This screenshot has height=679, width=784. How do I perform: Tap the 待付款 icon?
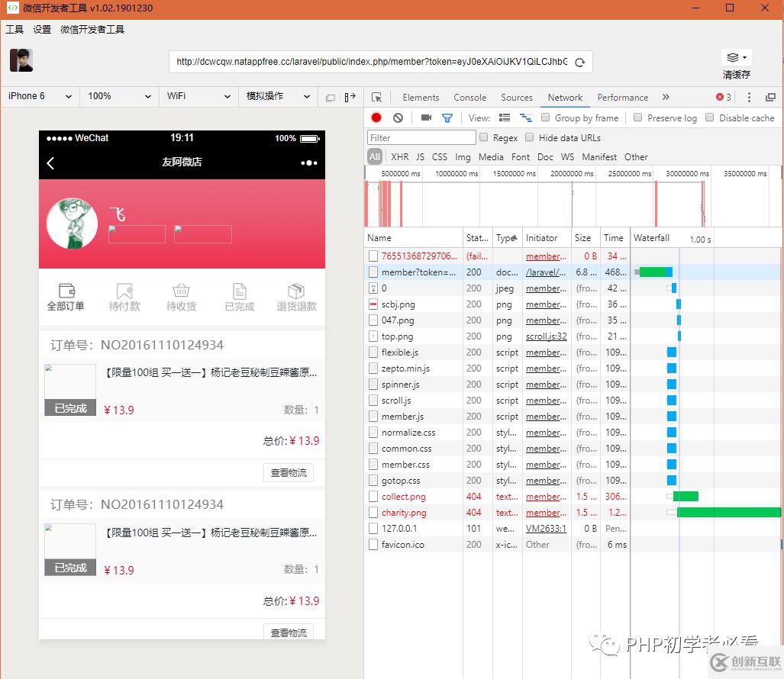(124, 290)
